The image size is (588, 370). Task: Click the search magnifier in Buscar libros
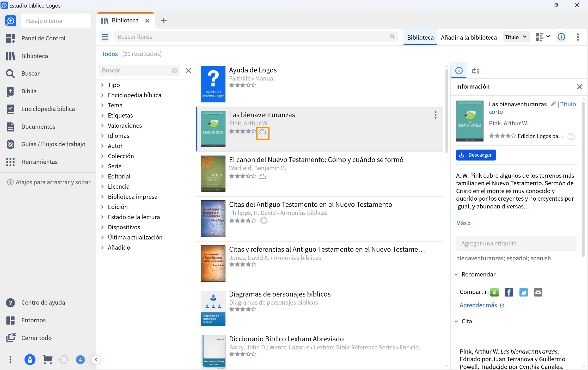click(x=392, y=37)
